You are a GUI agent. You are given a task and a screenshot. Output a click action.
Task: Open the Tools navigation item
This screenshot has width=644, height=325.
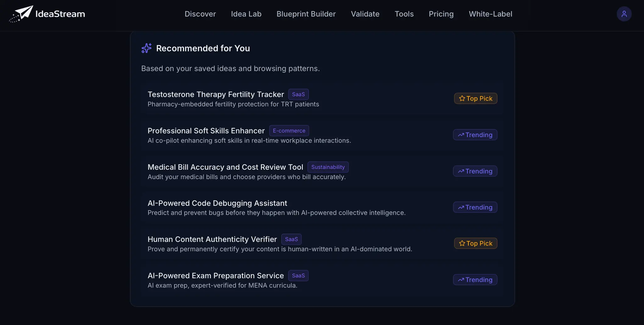[x=404, y=14]
